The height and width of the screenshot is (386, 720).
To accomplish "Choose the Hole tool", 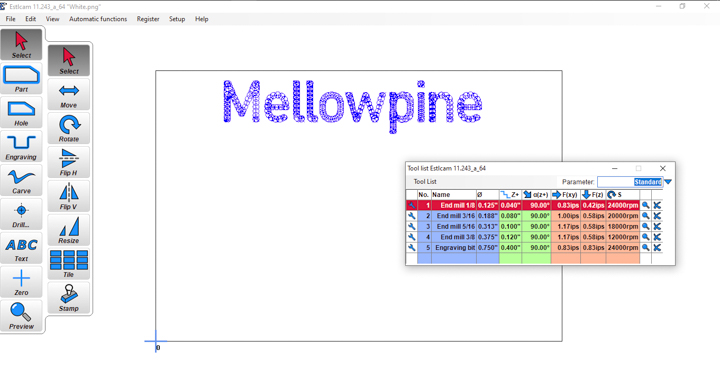I will tap(21, 113).
